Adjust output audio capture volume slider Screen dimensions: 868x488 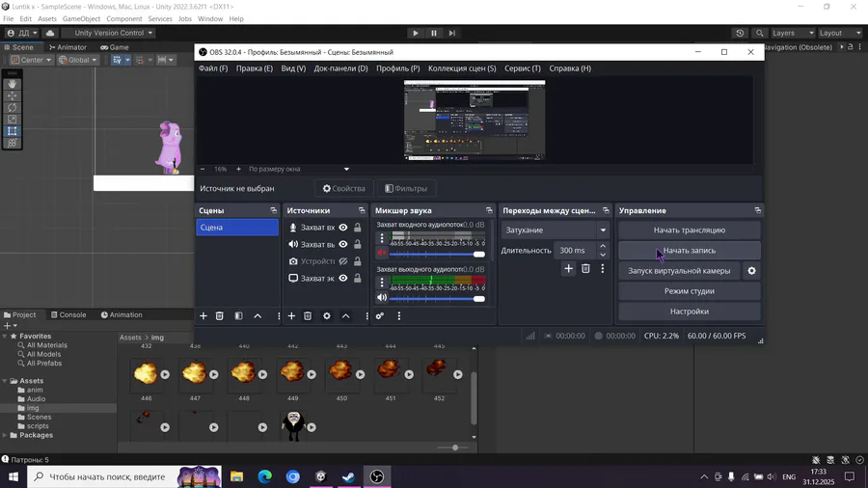click(437, 299)
